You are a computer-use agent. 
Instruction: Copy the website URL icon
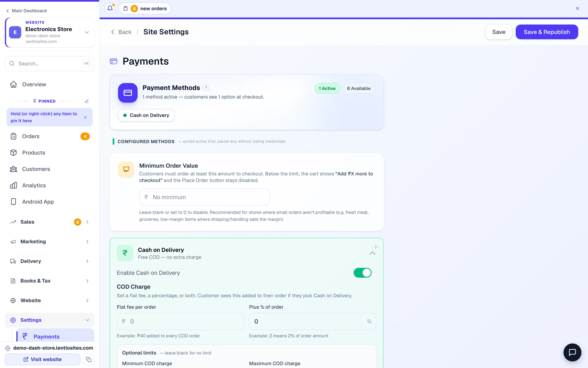(88, 359)
